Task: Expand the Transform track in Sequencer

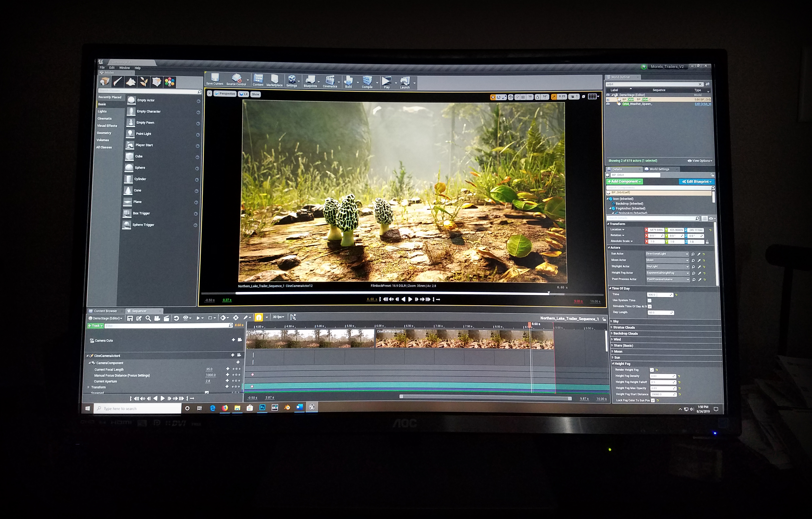Action: [89, 387]
